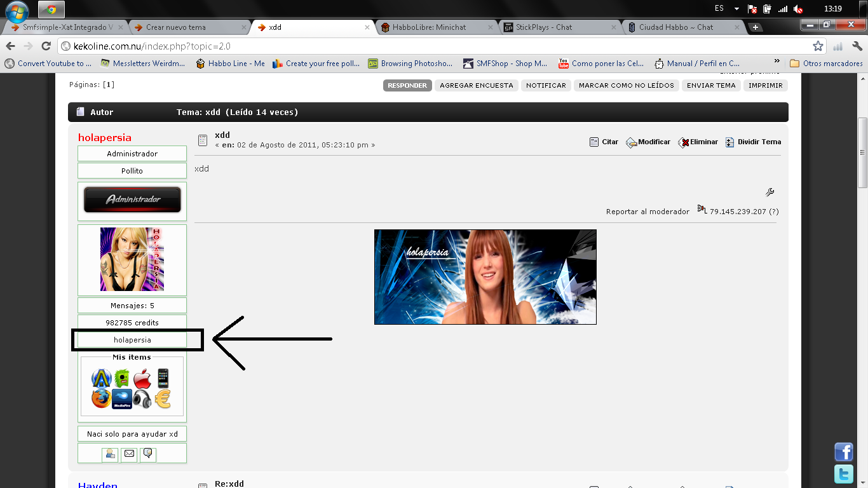This screenshot has width=868, height=488.
Task: Open the Windows Start menu orb
Action: click(17, 11)
